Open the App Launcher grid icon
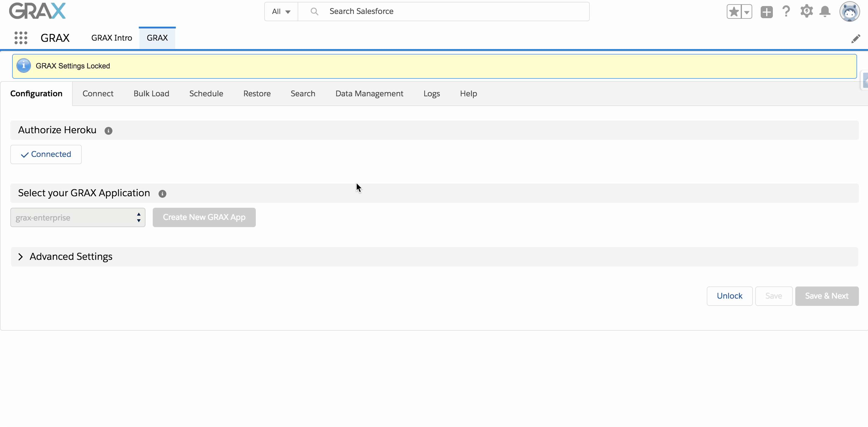Viewport: 868px width, 427px height. (x=21, y=38)
